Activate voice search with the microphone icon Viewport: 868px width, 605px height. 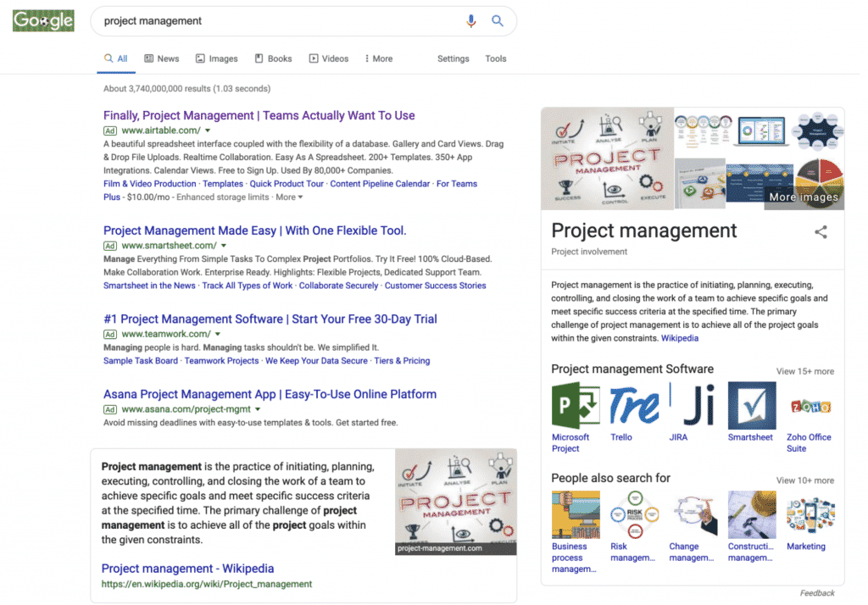pyautogui.click(x=471, y=20)
